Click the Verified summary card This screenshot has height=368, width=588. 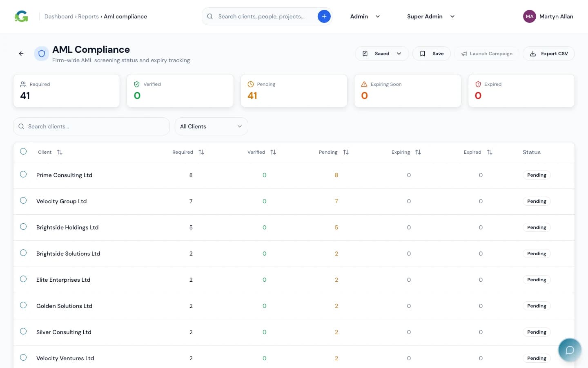[x=180, y=91]
